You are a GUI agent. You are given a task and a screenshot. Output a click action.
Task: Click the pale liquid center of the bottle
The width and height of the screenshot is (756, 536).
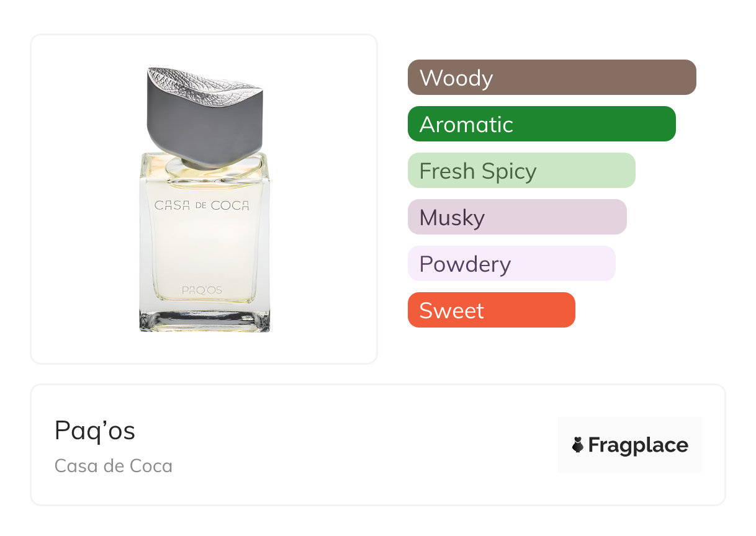point(205,248)
